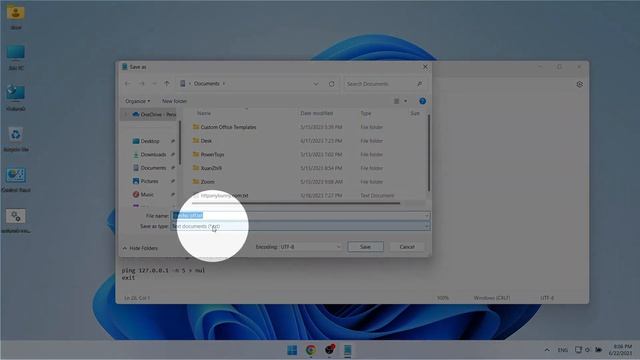Screen dimensions: 640x360
Task: Expand the address bar history dropdown
Action: click(316, 84)
